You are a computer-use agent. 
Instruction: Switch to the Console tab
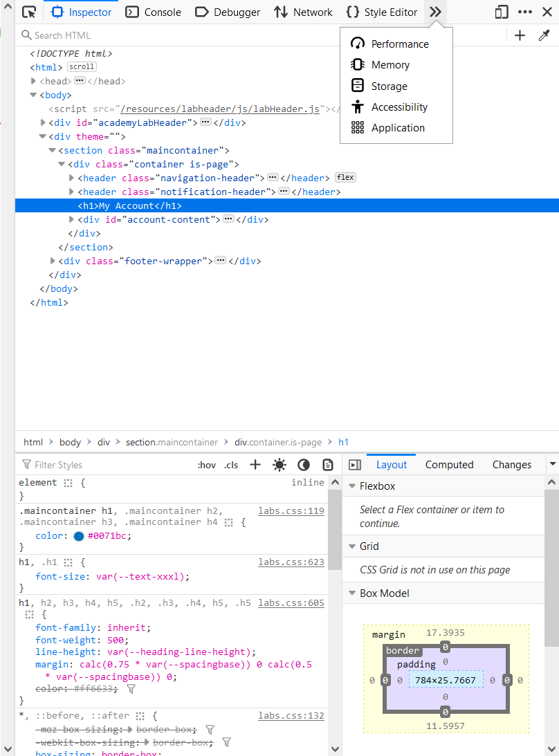click(x=154, y=12)
